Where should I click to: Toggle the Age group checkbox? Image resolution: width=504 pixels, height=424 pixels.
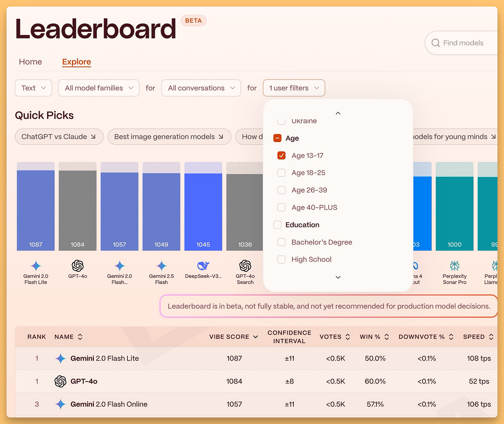[x=277, y=138]
